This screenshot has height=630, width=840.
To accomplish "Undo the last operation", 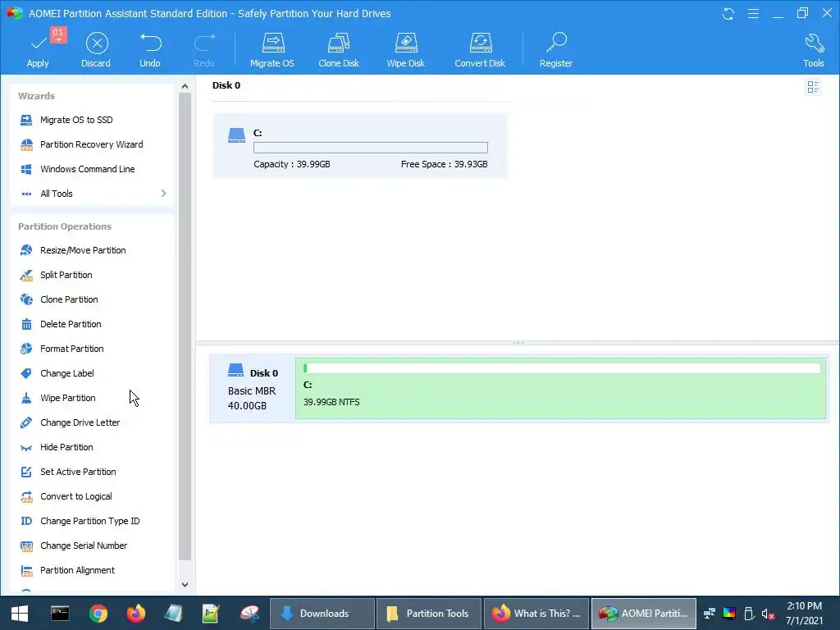I will coord(150,50).
